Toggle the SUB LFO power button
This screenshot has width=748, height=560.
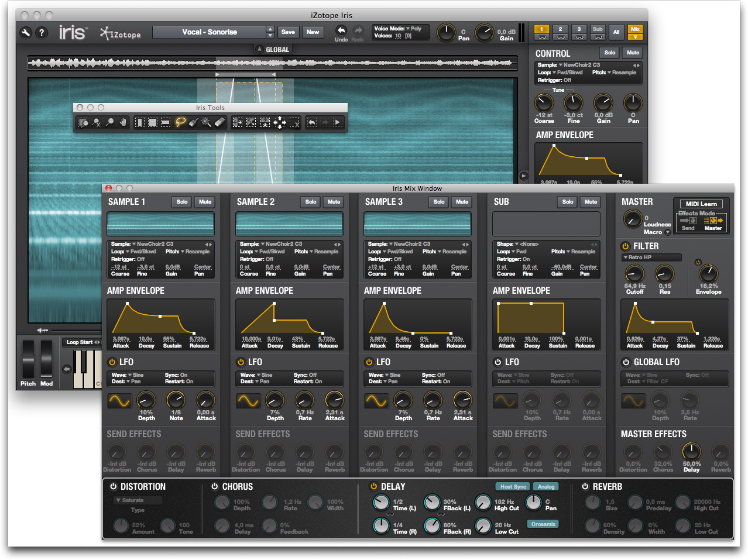(x=497, y=362)
